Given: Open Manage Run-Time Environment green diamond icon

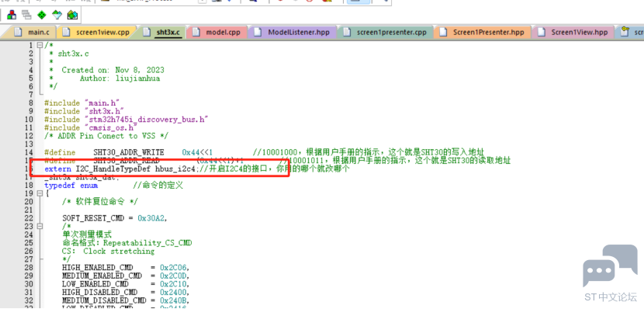Looking at the screenshot, I should coord(42,16).
